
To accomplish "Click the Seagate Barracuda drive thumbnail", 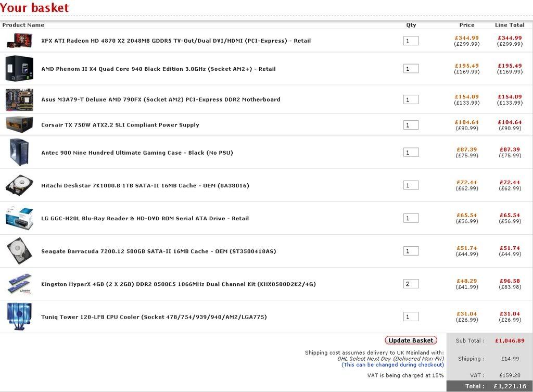I will (x=19, y=251).
